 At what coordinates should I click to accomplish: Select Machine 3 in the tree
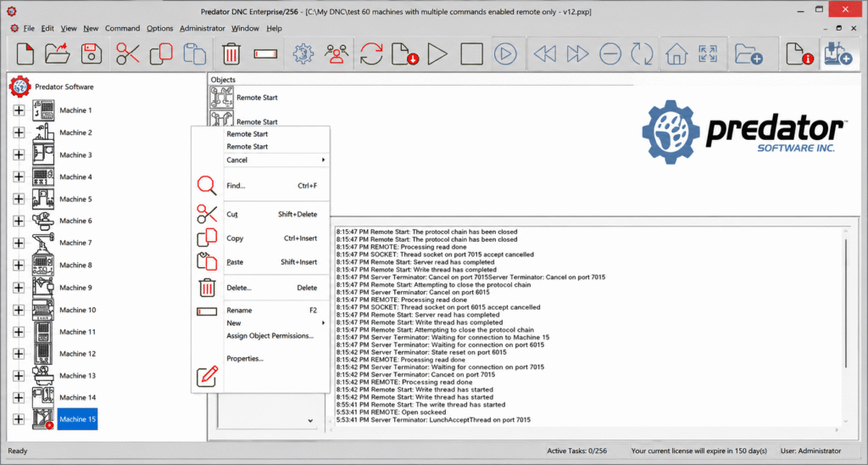pyautogui.click(x=75, y=154)
